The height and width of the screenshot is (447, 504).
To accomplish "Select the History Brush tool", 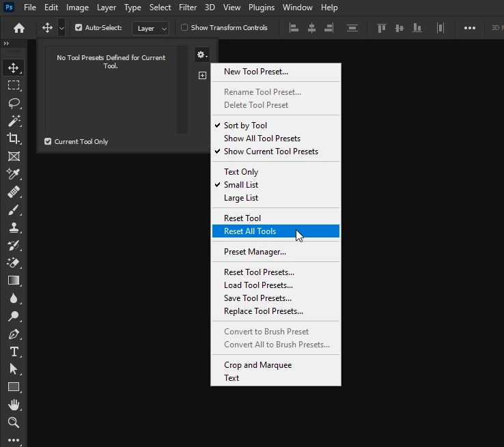I will [14, 245].
